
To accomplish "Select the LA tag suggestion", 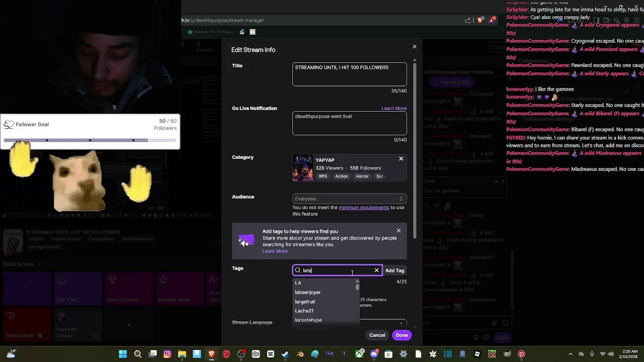I will (x=325, y=283).
